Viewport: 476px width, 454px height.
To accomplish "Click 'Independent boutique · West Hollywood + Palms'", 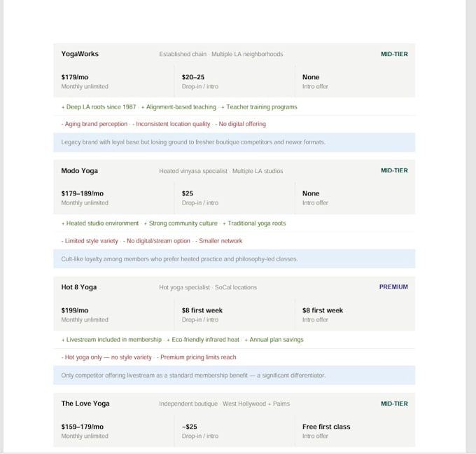I will pos(224,404).
